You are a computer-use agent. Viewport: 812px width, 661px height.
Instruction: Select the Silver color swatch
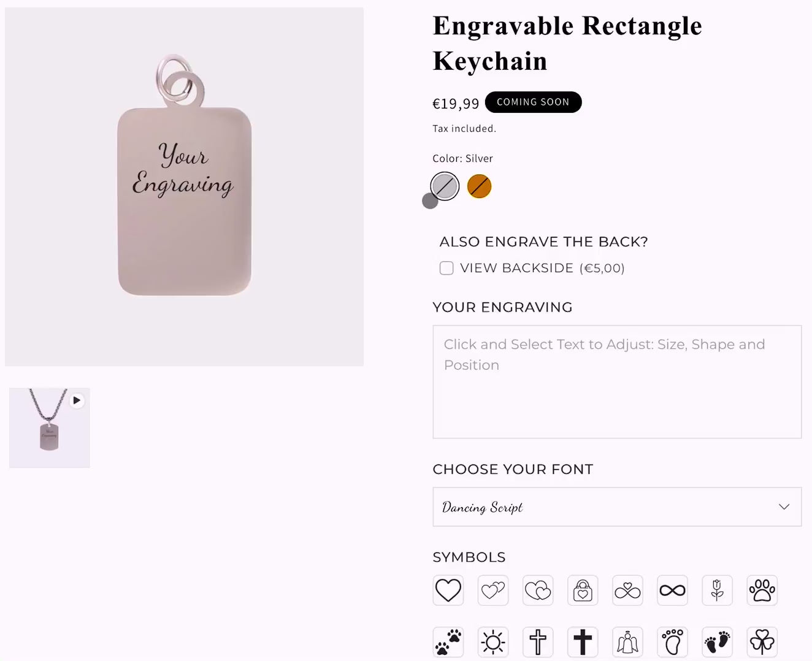(445, 186)
